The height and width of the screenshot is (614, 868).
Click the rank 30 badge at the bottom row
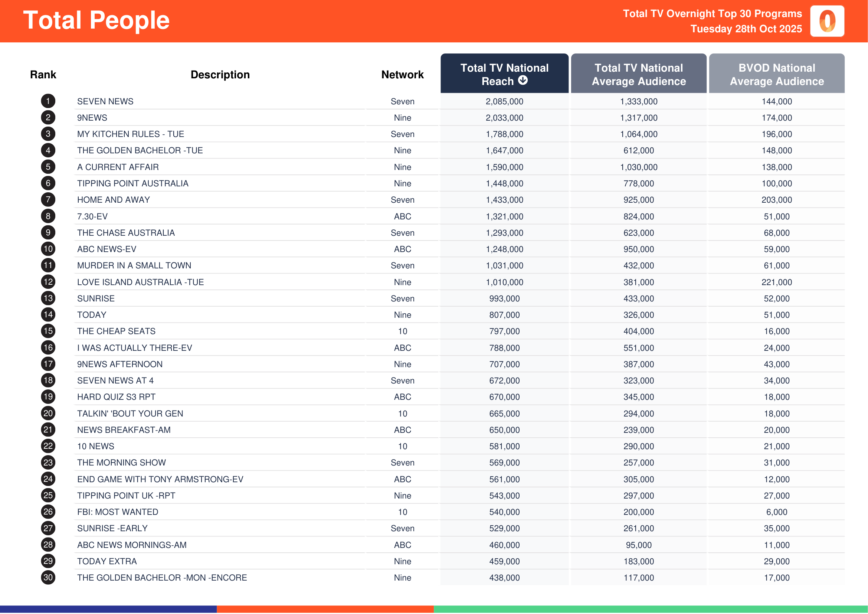48,578
